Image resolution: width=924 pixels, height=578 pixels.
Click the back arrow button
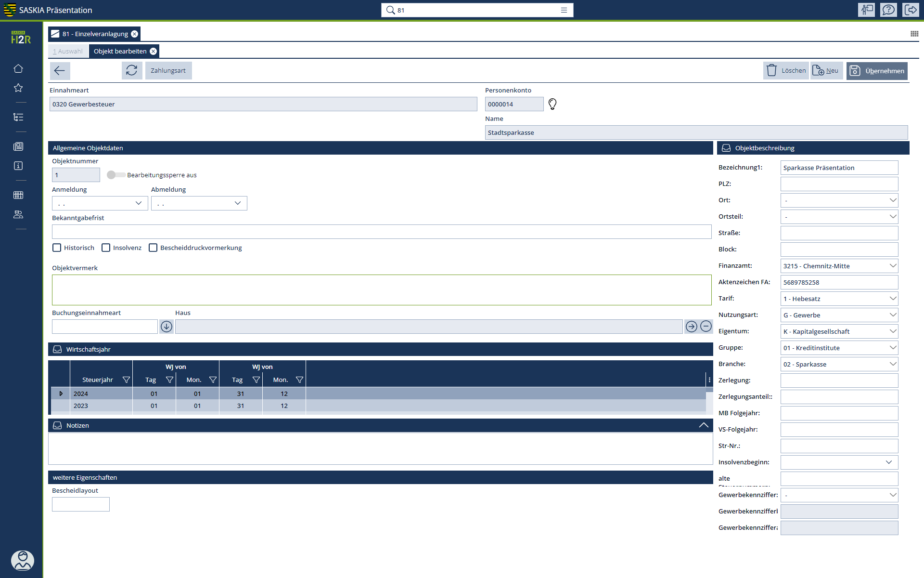60,71
